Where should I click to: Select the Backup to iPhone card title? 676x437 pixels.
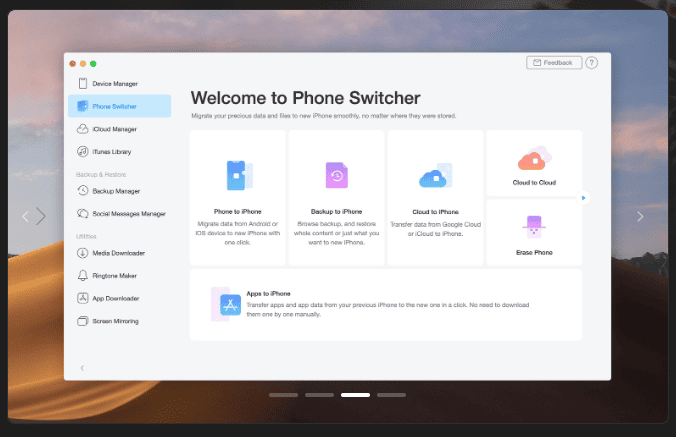(x=336, y=212)
